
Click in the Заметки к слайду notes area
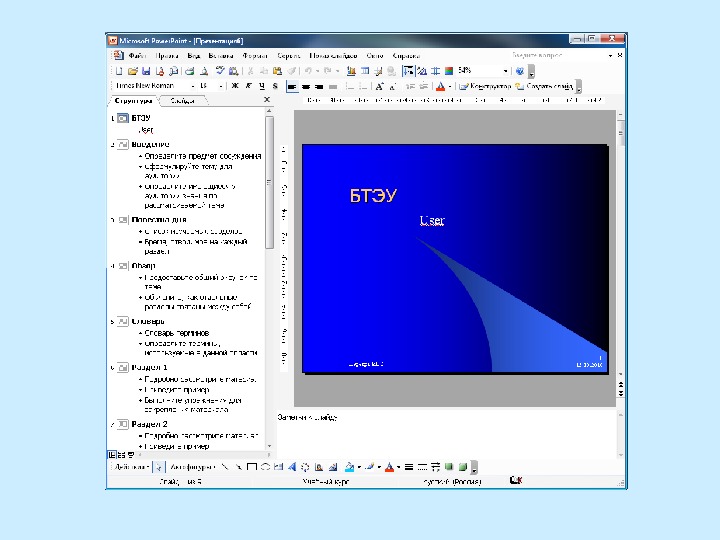[445, 433]
